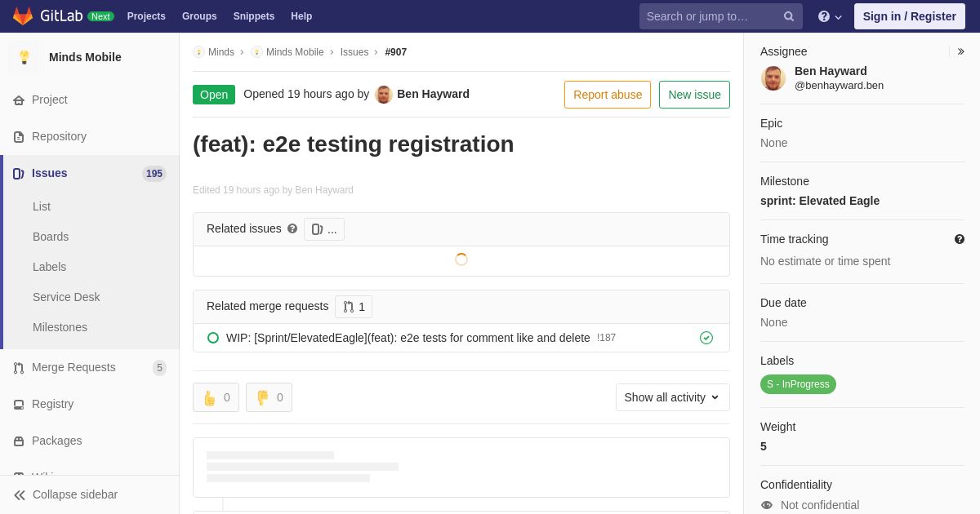
Task: Open the sprint: Elevated Eagle milestone link
Action: (x=820, y=201)
